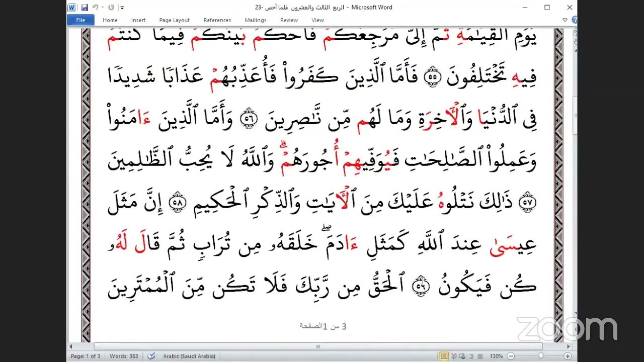Open the View tab

point(317,20)
